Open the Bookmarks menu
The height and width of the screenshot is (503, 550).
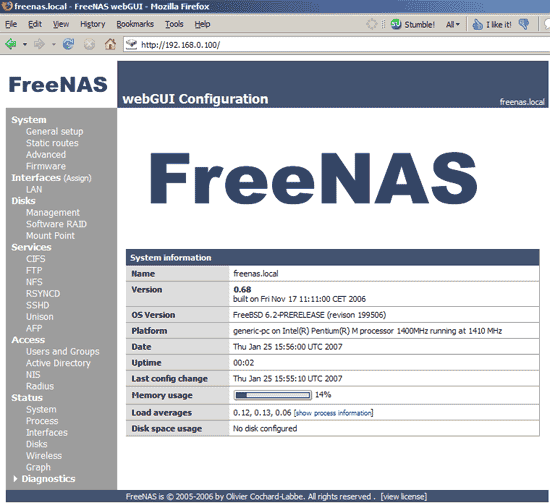[x=135, y=24]
